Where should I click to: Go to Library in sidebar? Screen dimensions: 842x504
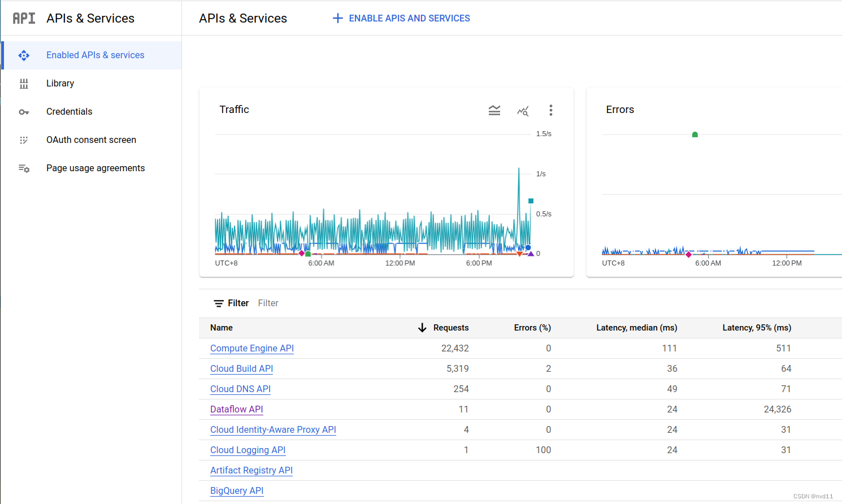(x=91, y=84)
